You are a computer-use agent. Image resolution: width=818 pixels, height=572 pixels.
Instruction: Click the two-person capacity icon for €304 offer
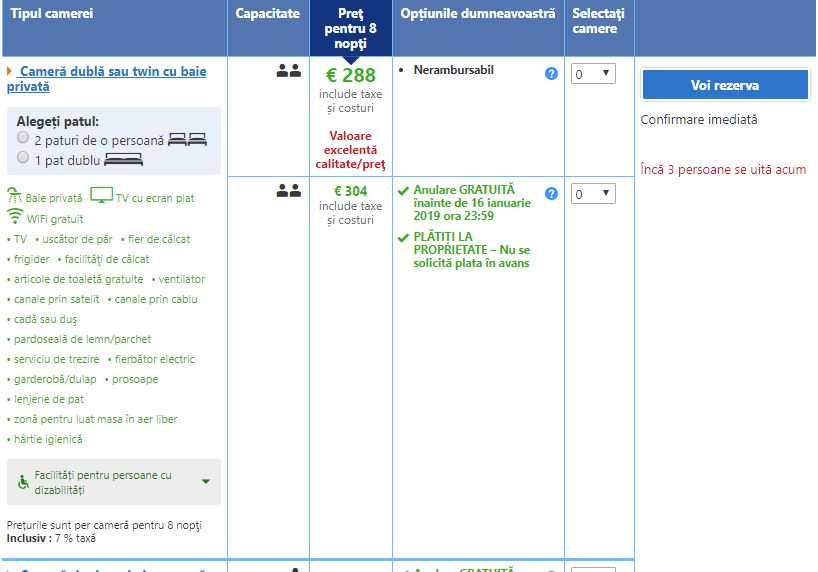[289, 190]
